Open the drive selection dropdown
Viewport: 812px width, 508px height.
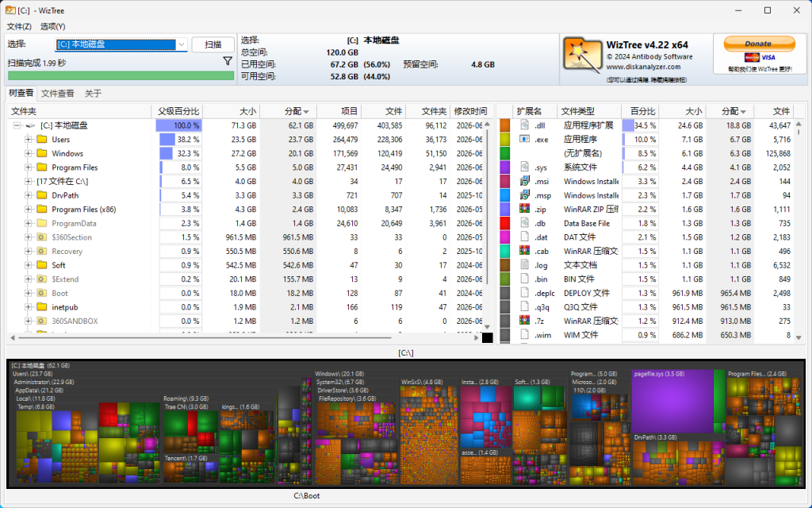coord(182,44)
